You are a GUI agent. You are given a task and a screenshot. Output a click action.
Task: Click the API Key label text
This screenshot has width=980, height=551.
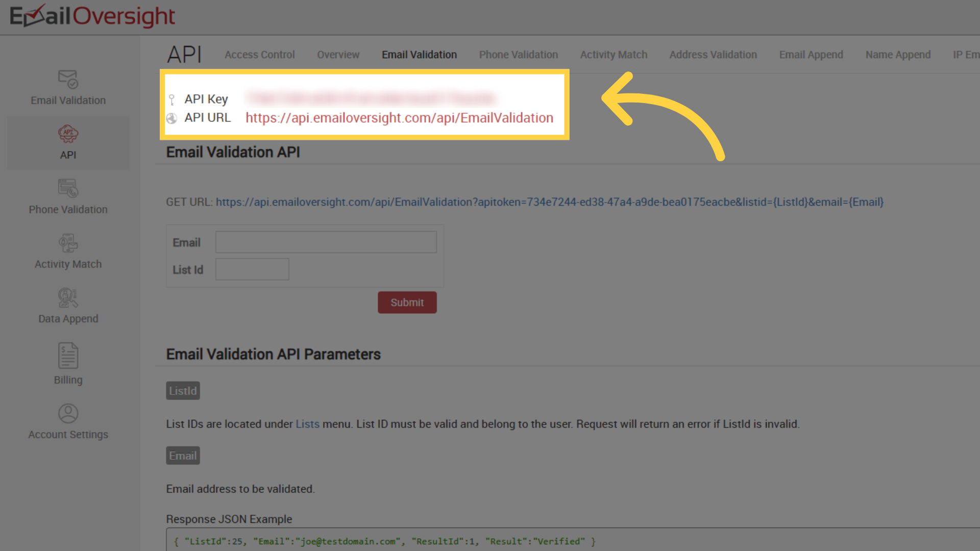[206, 99]
